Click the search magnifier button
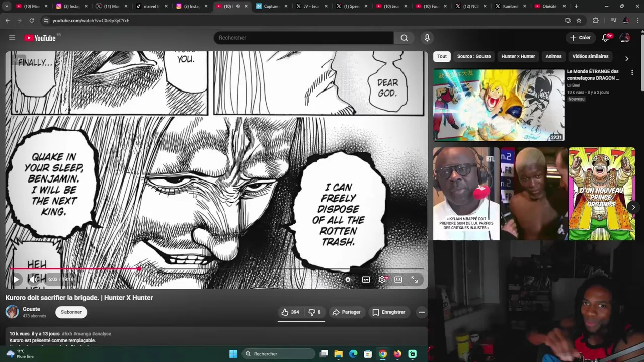The width and height of the screenshot is (644, 362). click(405, 38)
